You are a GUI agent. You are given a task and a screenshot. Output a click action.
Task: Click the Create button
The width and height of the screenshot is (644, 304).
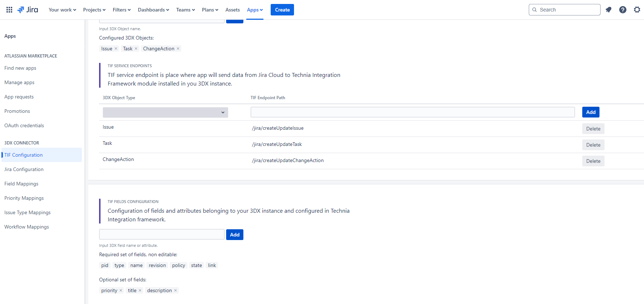click(x=282, y=10)
